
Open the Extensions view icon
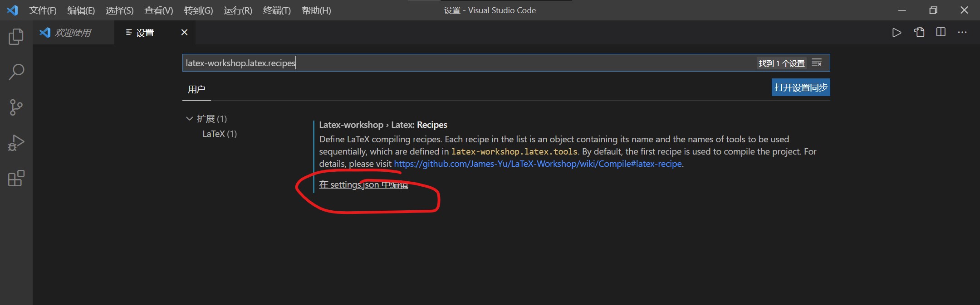(16, 179)
